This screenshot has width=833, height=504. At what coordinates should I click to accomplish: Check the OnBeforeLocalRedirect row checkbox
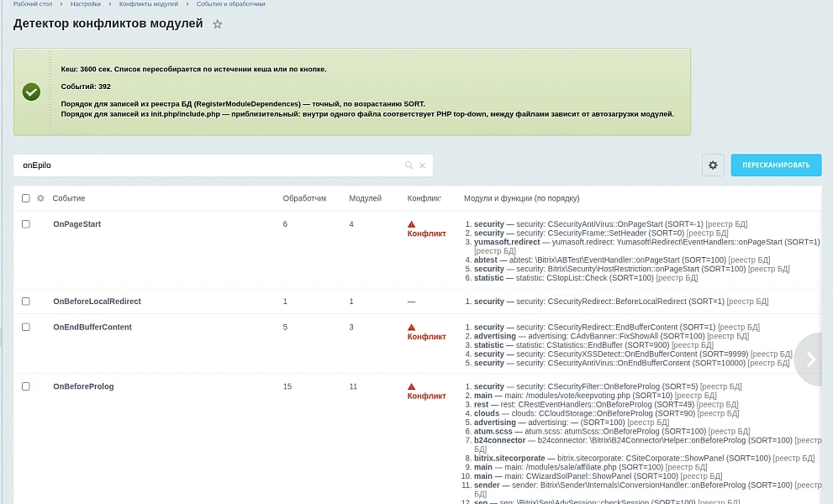point(25,301)
